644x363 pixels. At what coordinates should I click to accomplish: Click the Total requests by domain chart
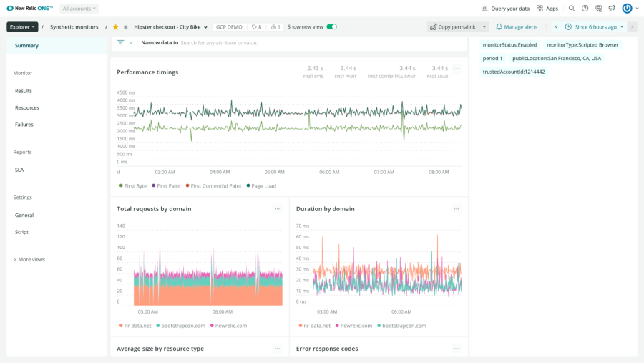[x=200, y=269]
